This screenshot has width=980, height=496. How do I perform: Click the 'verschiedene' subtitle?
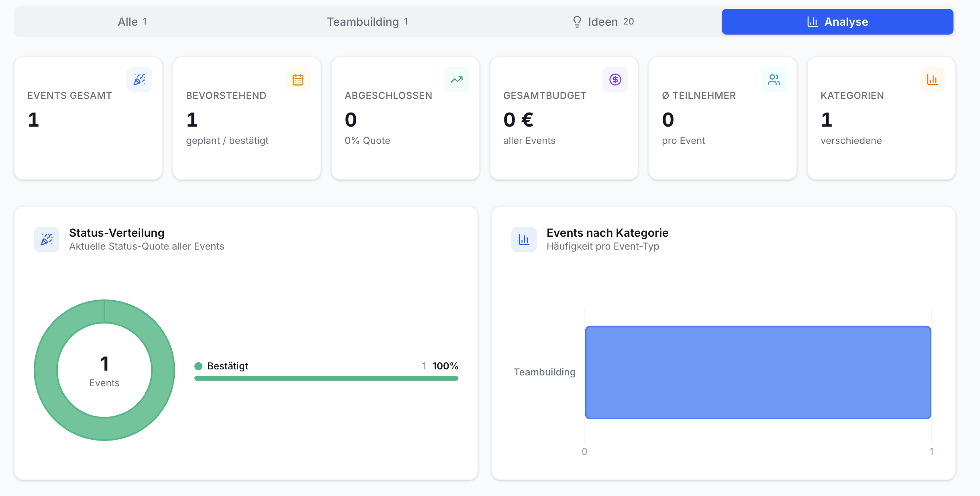851,141
